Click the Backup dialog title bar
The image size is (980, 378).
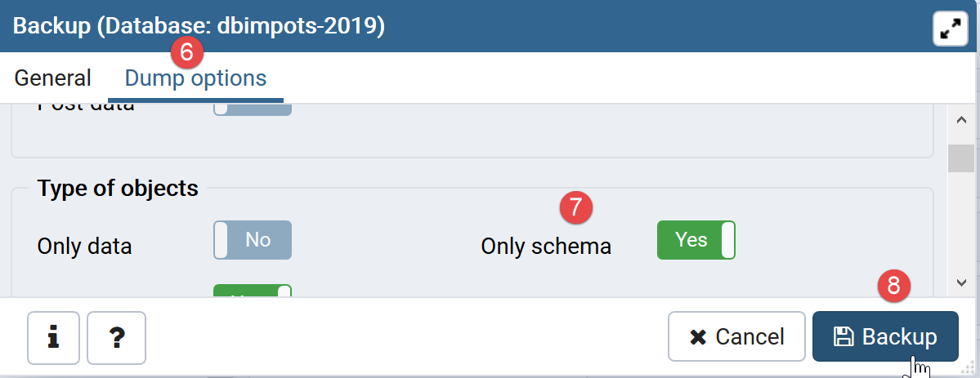(490, 26)
